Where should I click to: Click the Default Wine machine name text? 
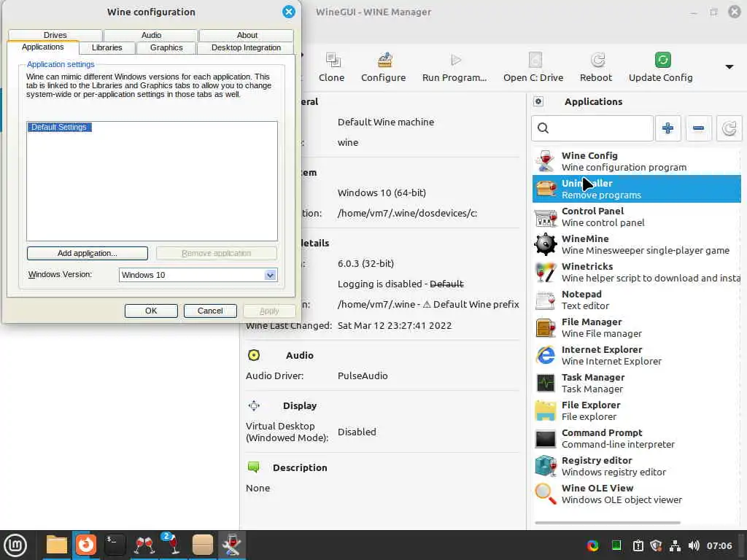click(386, 122)
